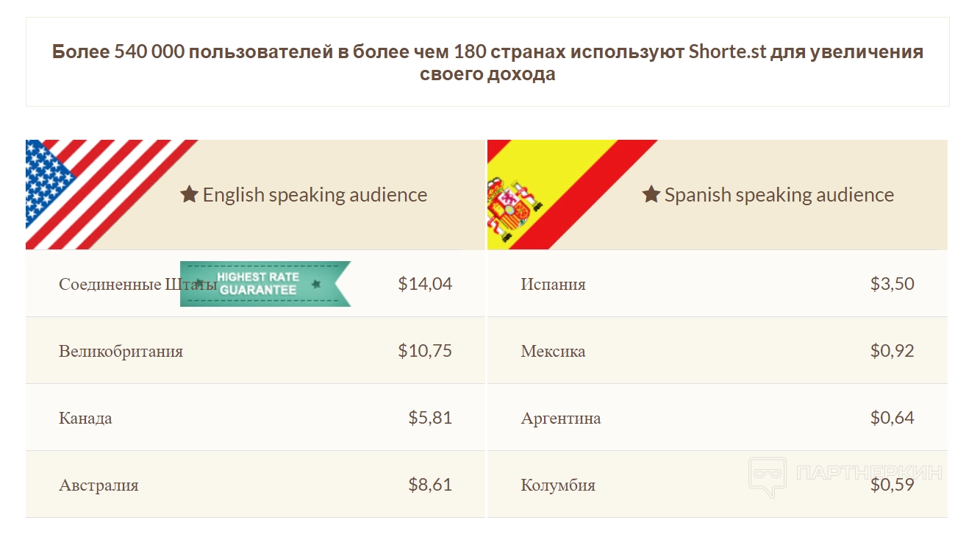
Task: Click the $10,75 rate value
Action: pyautogui.click(x=425, y=351)
